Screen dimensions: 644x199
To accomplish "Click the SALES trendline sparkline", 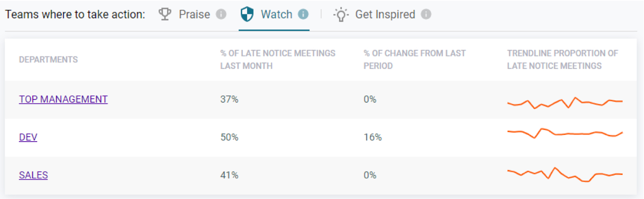I will click(565, 174).
